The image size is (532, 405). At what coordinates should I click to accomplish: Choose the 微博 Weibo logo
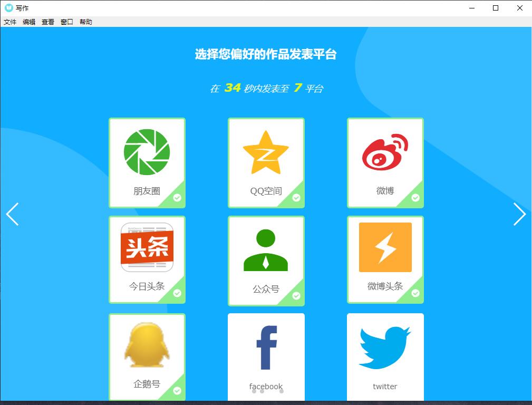click(x=385, y=152)
